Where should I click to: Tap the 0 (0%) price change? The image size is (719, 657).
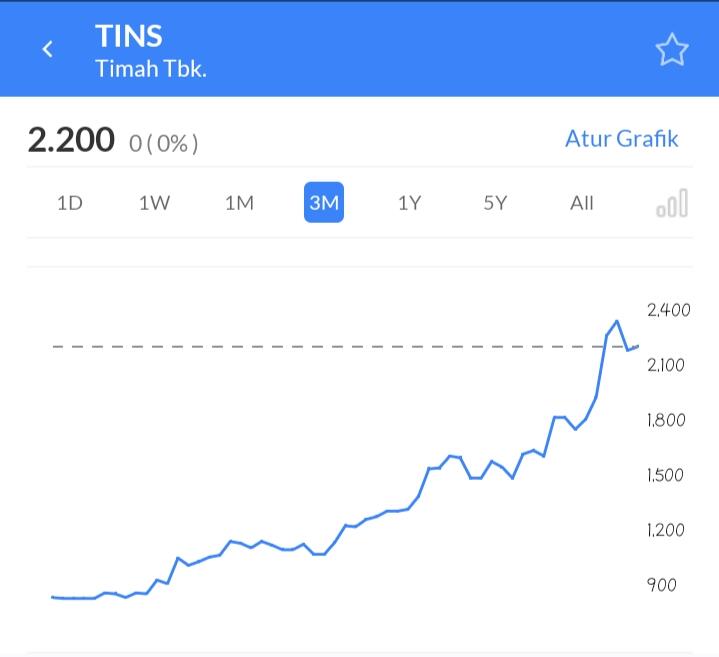(164, 144)
